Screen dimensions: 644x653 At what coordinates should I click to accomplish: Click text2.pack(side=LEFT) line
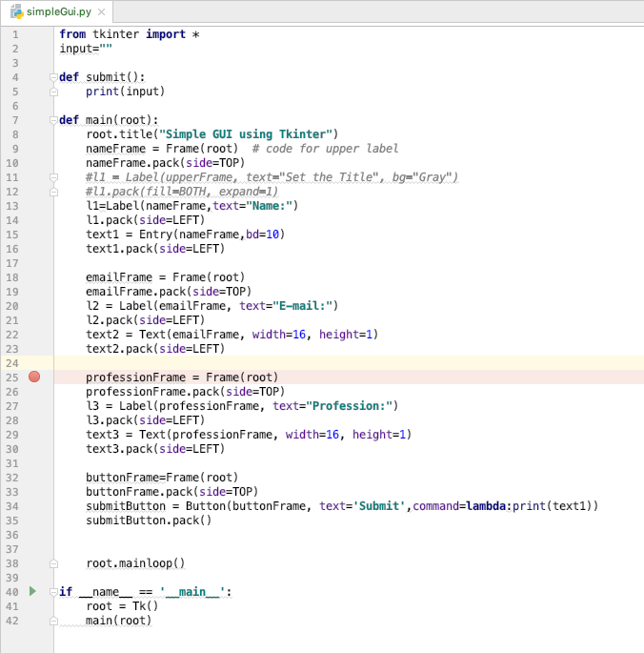click(155, 349)
